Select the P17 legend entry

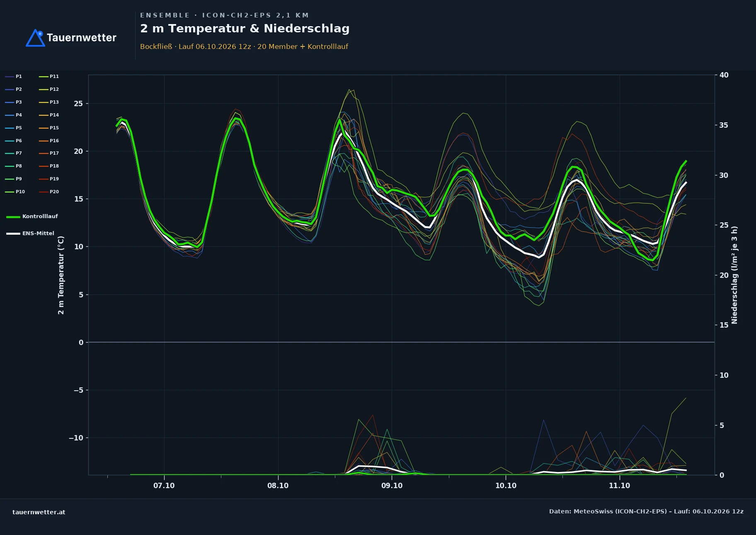49,153
